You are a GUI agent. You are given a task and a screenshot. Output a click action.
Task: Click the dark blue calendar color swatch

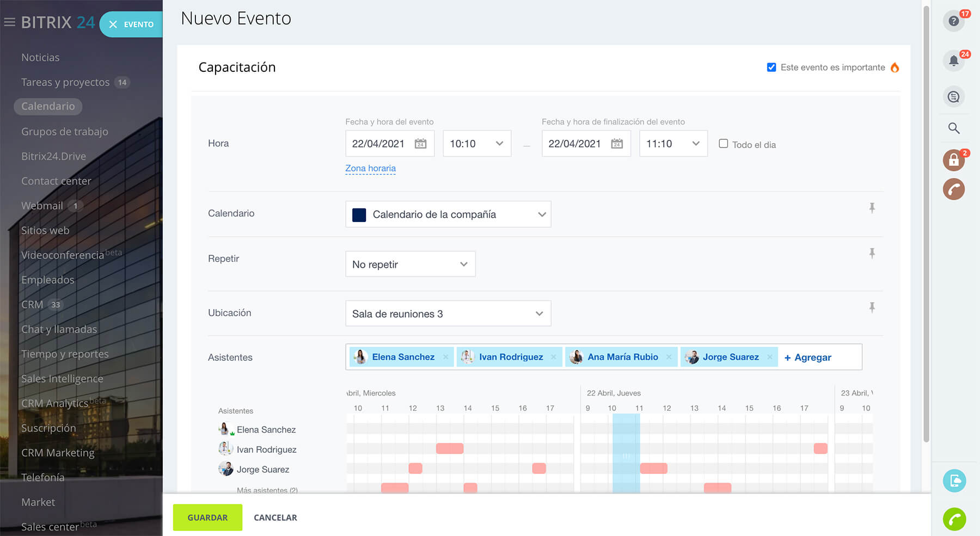pyautogui.click(x=359, y=215)
